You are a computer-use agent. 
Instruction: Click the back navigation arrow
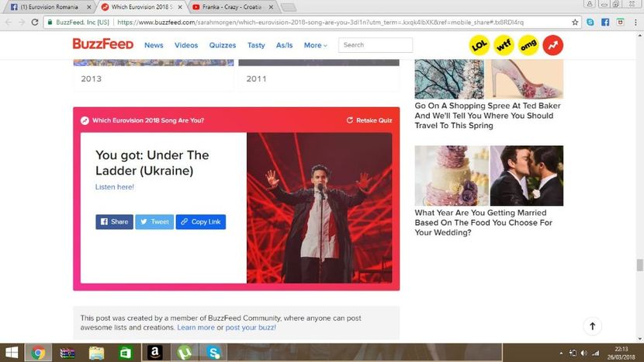coord(9,23)
